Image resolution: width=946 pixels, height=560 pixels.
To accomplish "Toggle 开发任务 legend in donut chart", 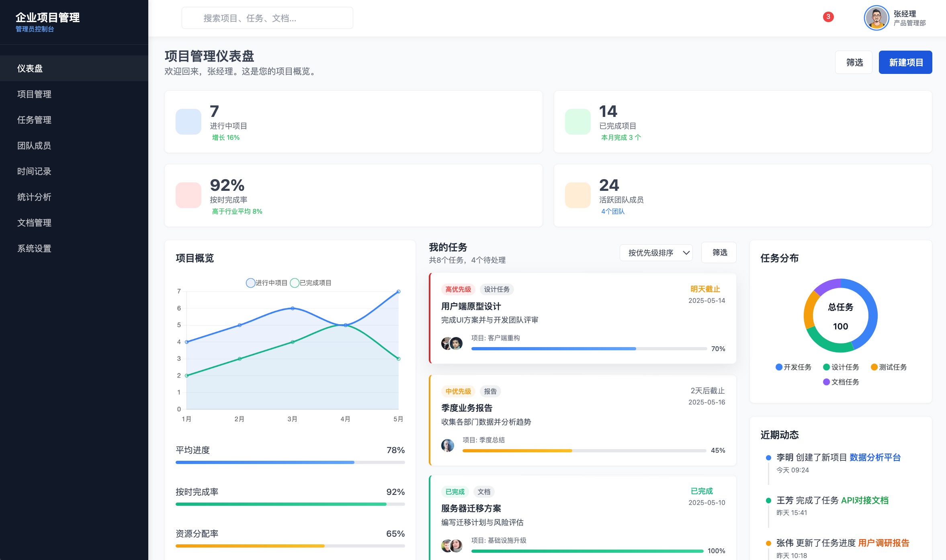I will tap(793, 367).
